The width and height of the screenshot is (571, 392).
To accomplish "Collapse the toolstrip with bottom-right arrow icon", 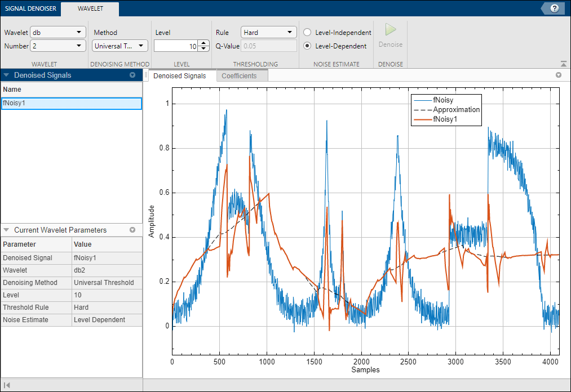I will pyautogui.click(x=564, y=64).
